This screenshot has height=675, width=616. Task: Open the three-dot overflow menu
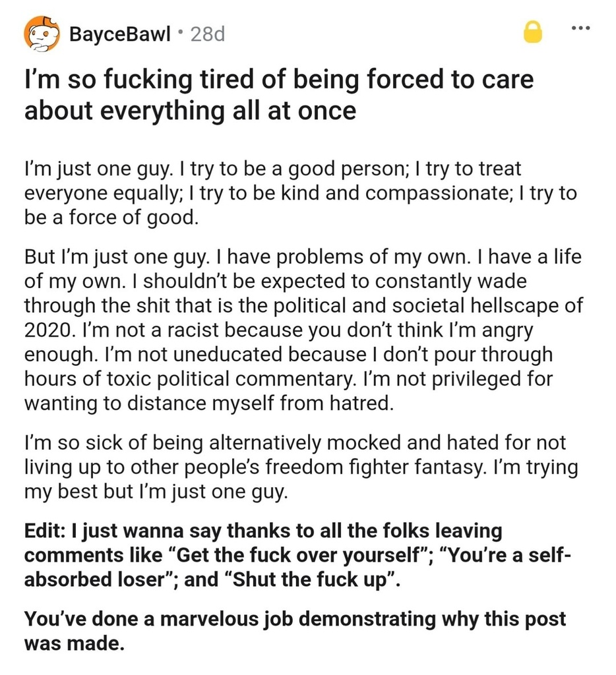(x=580, y=28)
